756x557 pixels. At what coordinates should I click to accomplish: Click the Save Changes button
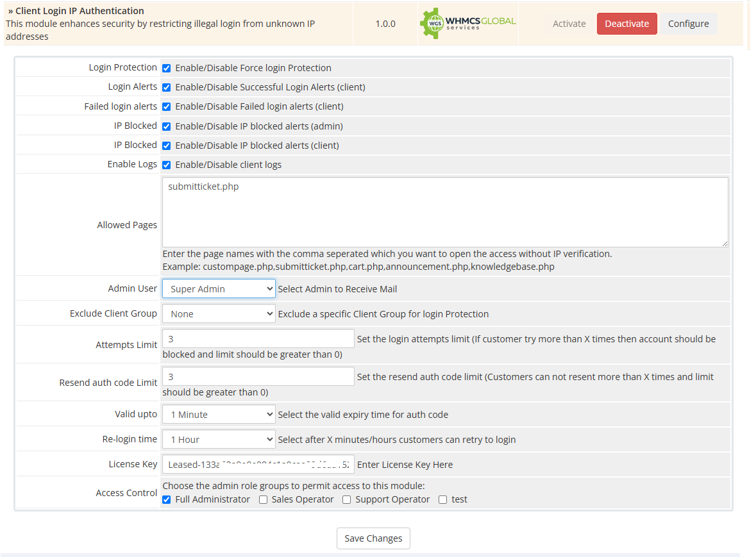pyautogui.click(x=373, y=538)
